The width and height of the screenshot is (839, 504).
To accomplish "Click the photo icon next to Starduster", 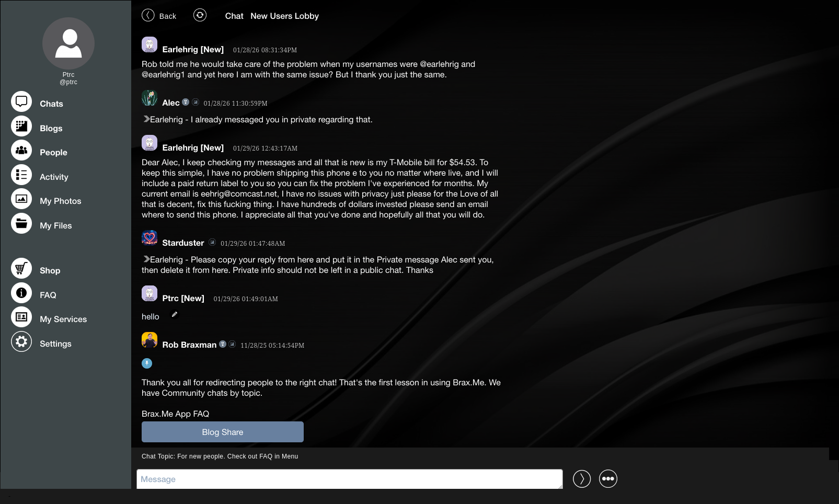I will coord(212,242).
